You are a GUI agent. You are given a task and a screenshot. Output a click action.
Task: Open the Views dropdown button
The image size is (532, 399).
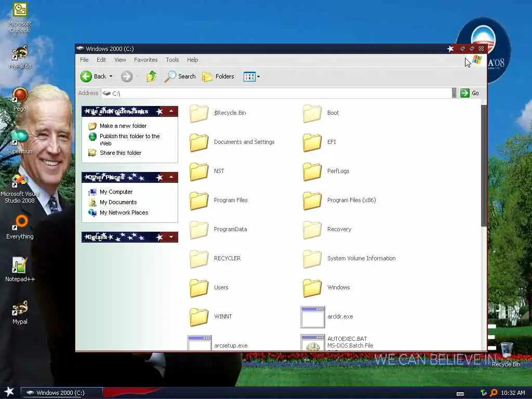[251, 77]
